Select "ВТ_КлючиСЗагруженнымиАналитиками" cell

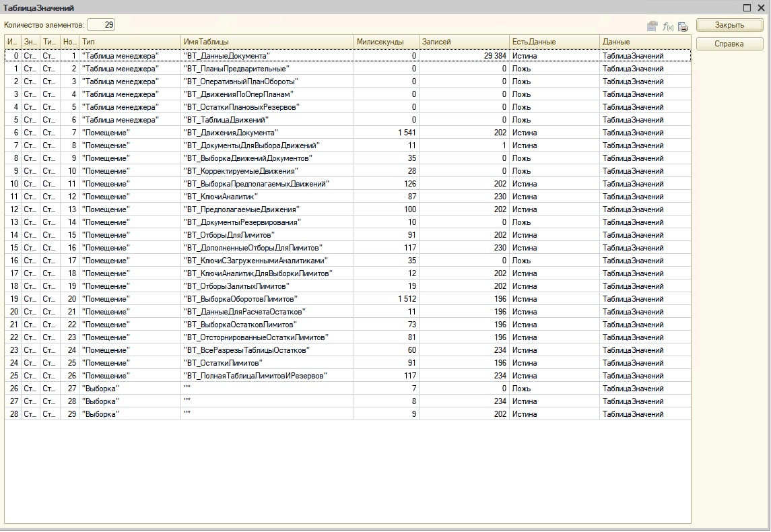[x=267, y=261]
